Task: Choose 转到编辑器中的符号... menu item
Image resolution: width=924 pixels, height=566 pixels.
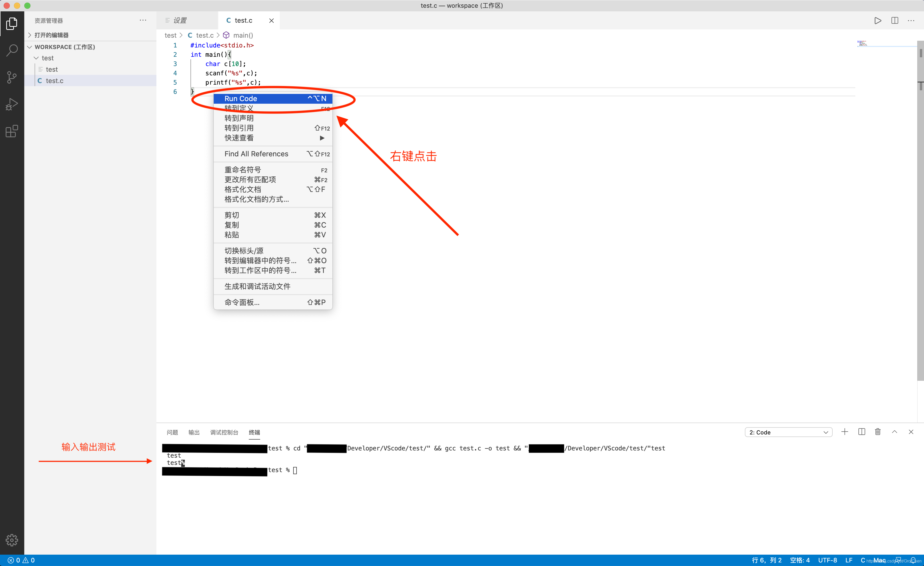Action: click(273, 261)
